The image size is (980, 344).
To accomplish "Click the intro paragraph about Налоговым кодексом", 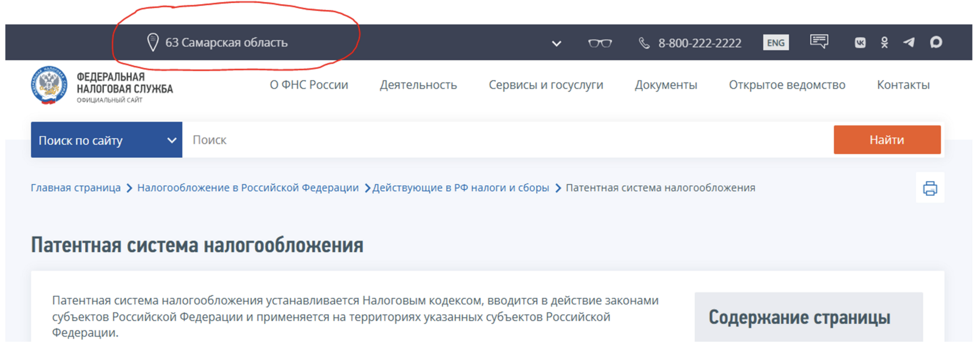I will [x=355, y=317].
